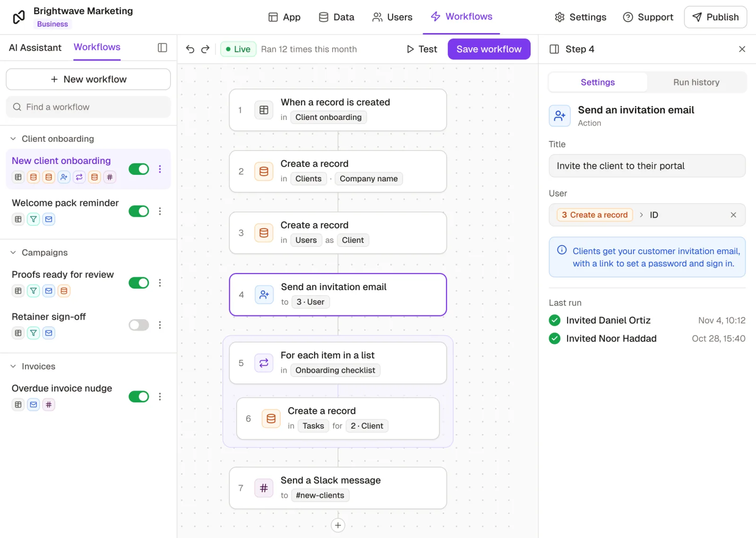756x538 pixels.
Task: Click the Brightwave Marketing logo icon
Action: 19,17
